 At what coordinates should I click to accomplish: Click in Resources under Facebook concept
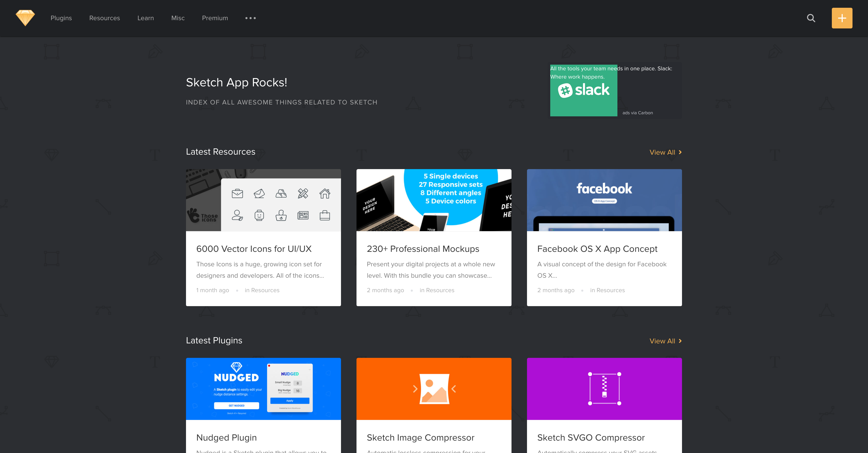click(607, 290)
